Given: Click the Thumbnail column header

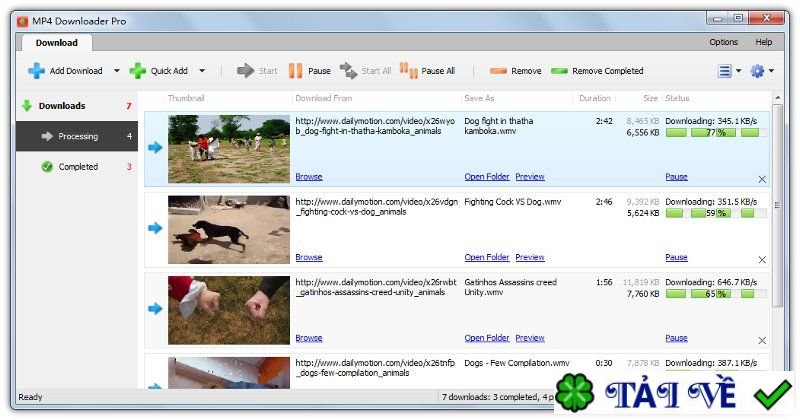Looking at the screenshot, I should pyautogui.click(x=186, y=98).
